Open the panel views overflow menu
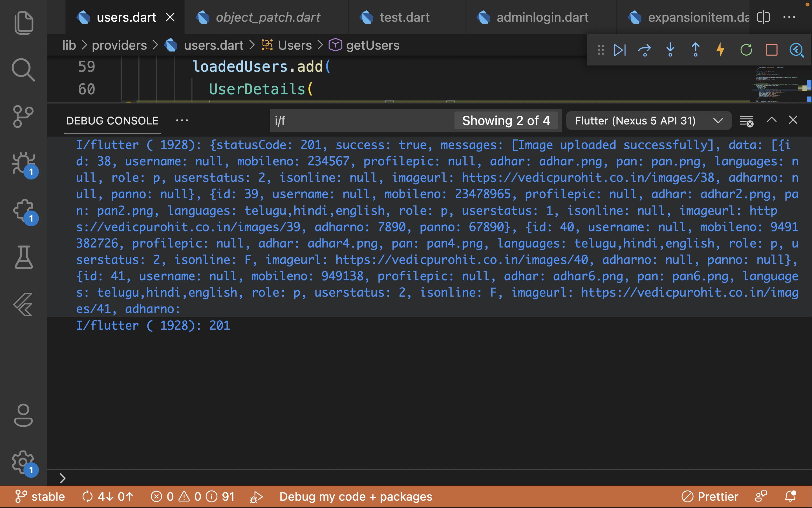Viewport: 812px width, 508px height. (x=182, y=120)
